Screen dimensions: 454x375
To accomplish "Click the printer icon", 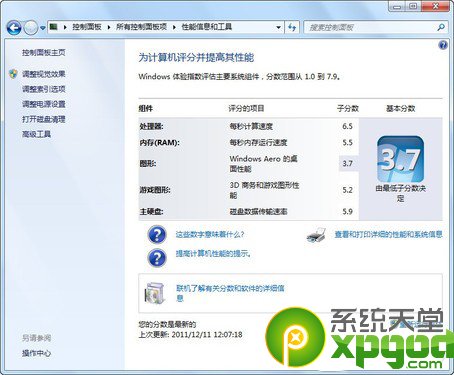I will click(x=316, y=235).
